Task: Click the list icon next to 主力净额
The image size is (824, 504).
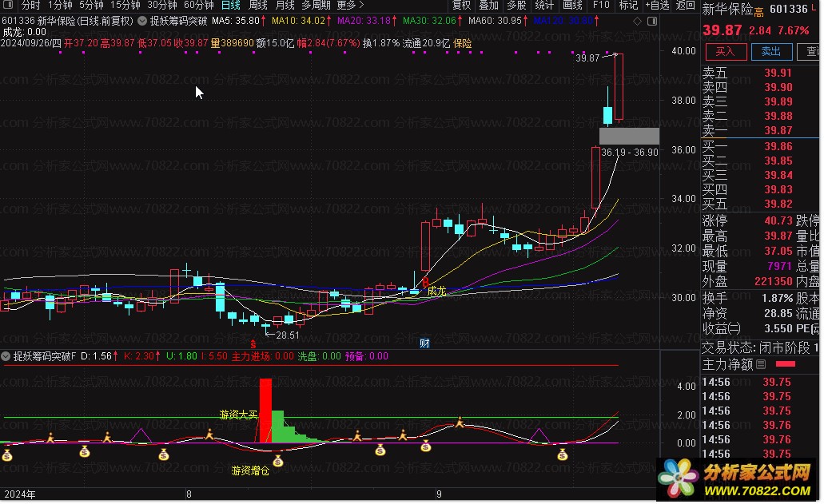Action: point(761,364)
